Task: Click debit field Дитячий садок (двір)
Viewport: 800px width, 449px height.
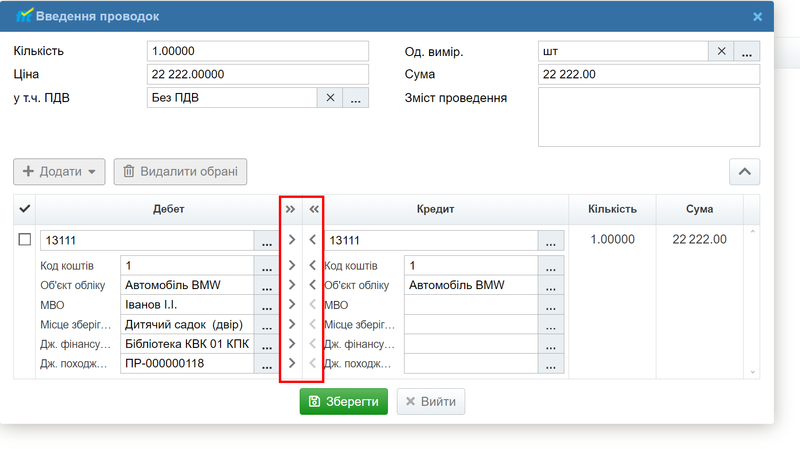Action: click(x=187, y=325)
